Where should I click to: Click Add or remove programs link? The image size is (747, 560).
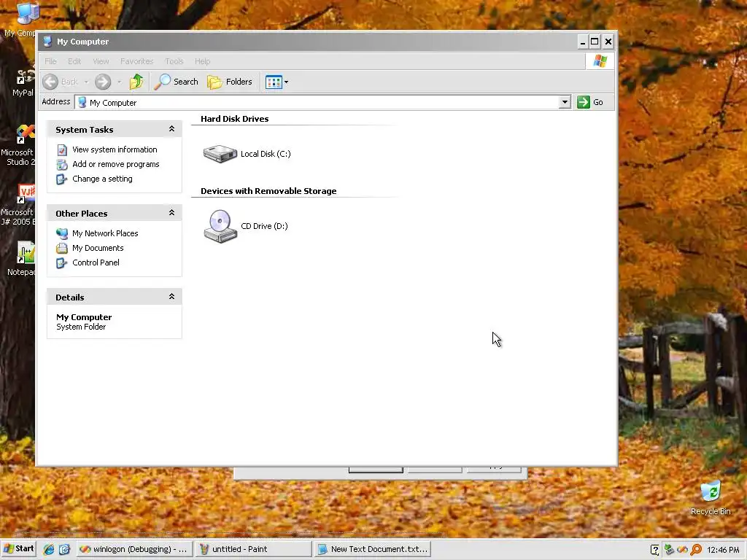pyautogui.click(x=116, y=164)
